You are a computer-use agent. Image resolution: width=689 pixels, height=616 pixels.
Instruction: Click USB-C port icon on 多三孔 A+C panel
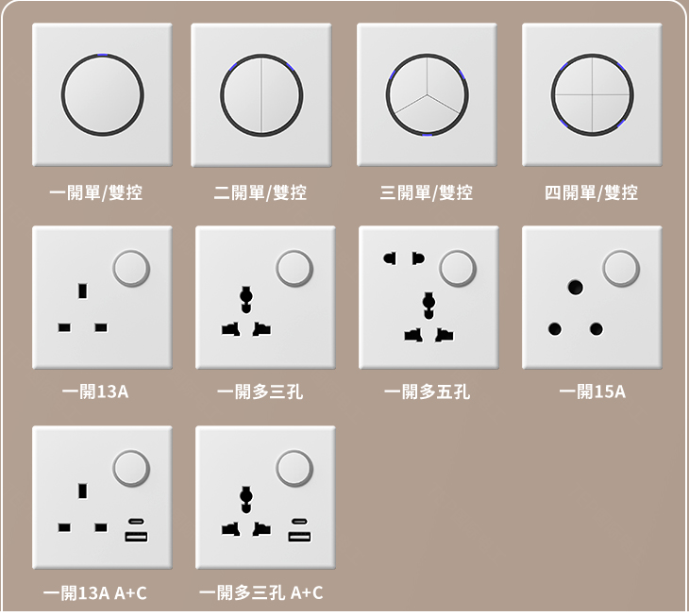[300, 522]
